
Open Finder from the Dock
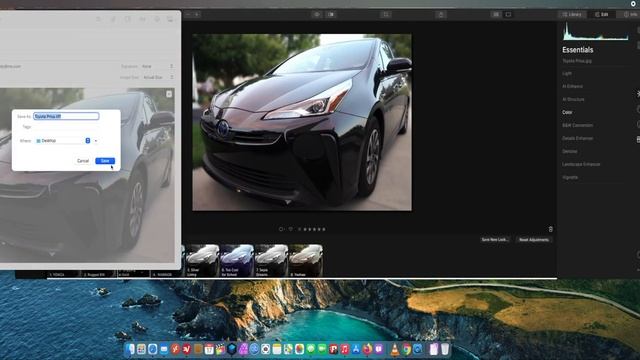point(130,349)
